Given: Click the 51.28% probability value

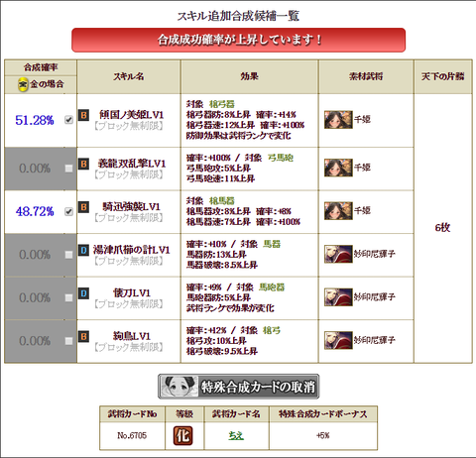Looking at the screenshot, I should coord(35,120).
